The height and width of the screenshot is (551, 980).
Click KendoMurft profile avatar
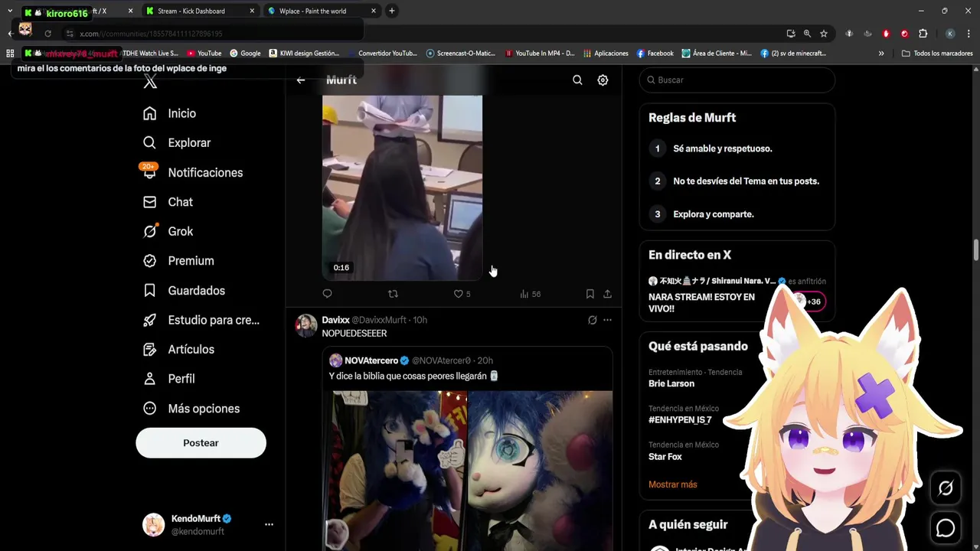154,524
